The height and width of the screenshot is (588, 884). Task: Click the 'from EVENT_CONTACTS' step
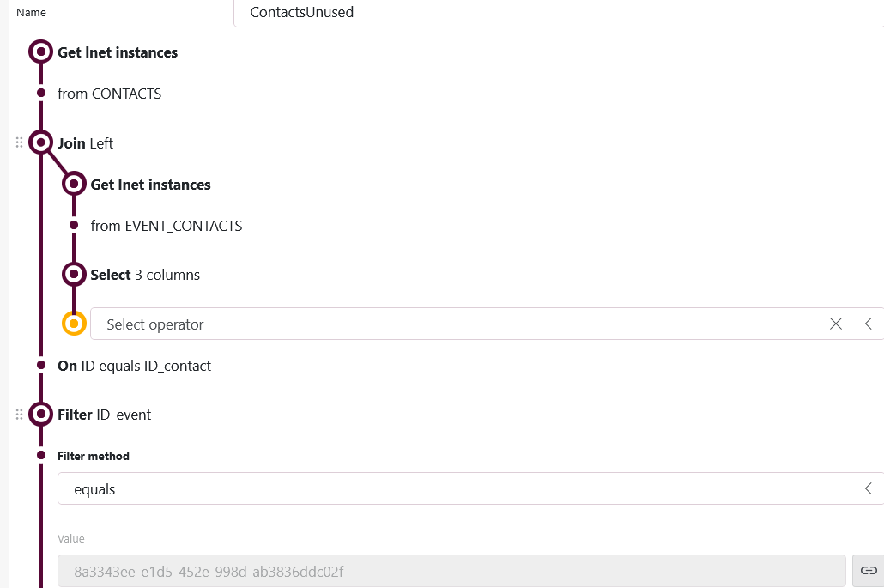(x=167, y=226)
